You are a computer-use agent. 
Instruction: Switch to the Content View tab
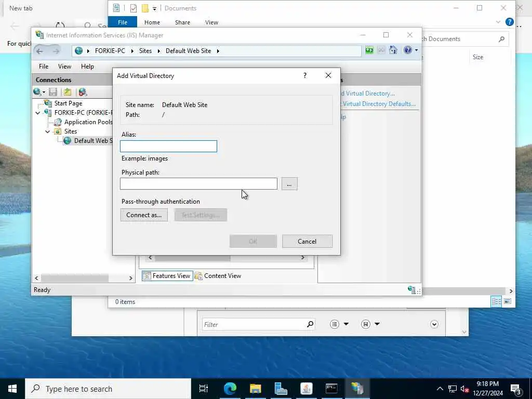click(218, 276)
